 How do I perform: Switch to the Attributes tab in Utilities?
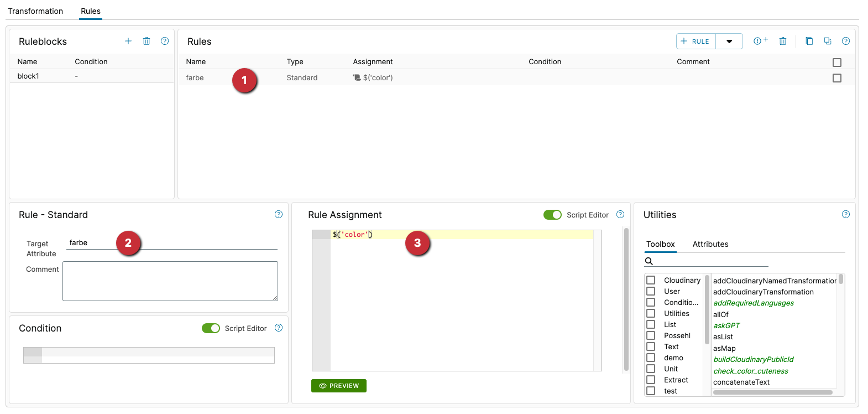pyautogui.click(x=710, y=244)
